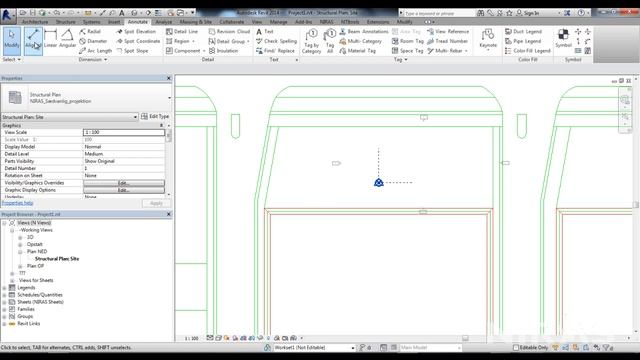Switch to the Manage ribbon tab

pos(278,22)
